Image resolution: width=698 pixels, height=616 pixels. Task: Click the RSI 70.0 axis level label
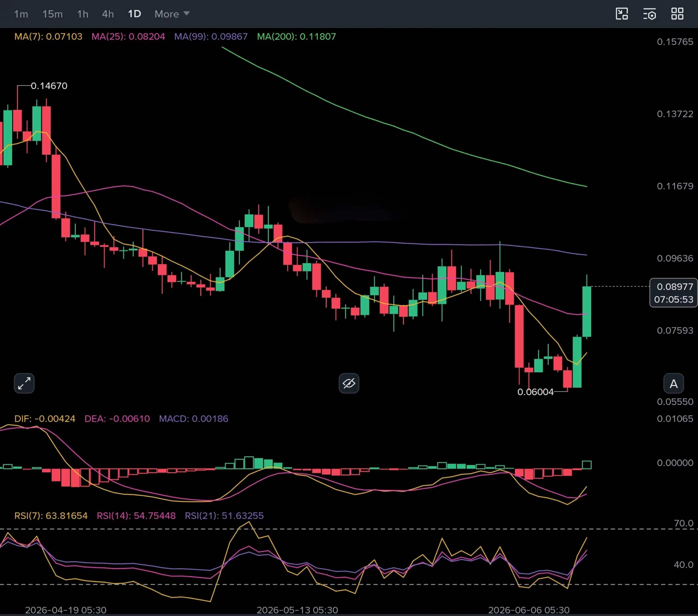pyautogui.click(x=683, y=523)
